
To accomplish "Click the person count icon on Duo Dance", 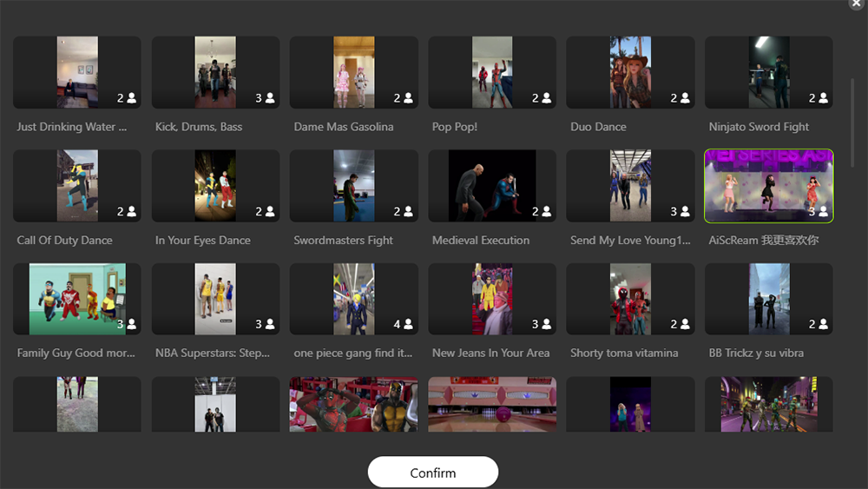I will (x=686, y=98).
